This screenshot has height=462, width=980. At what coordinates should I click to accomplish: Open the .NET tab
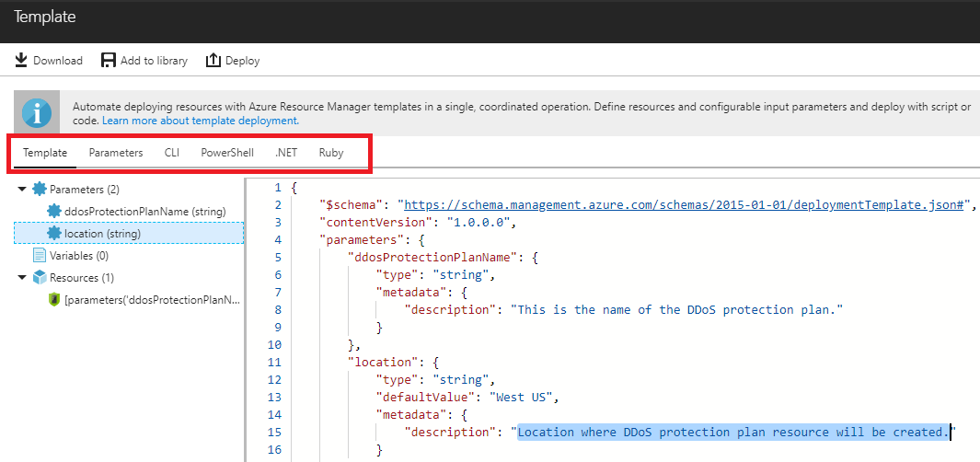286,153
